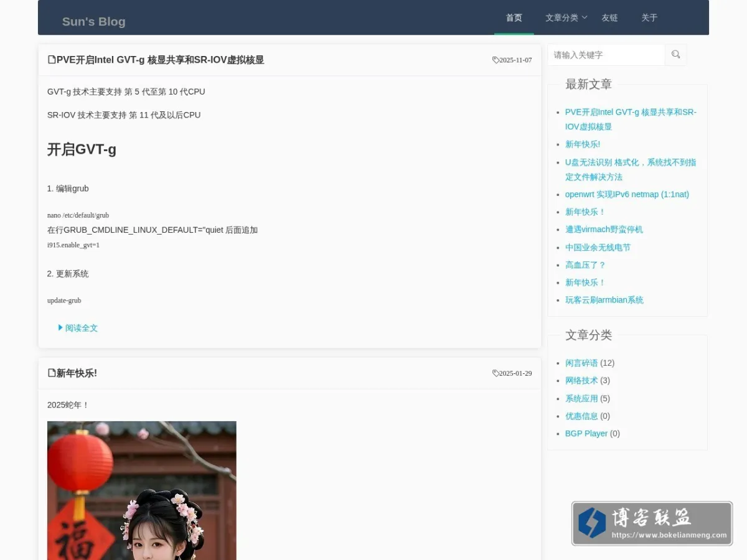Open U盘无法识别 格式化 article link

coord(631,169)
